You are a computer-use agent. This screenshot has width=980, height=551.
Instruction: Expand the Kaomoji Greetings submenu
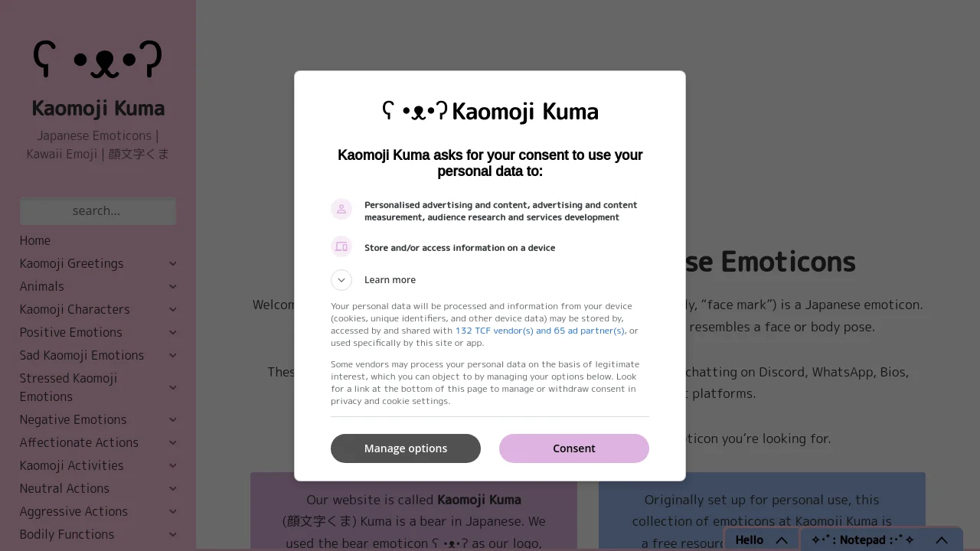(173, 263)
